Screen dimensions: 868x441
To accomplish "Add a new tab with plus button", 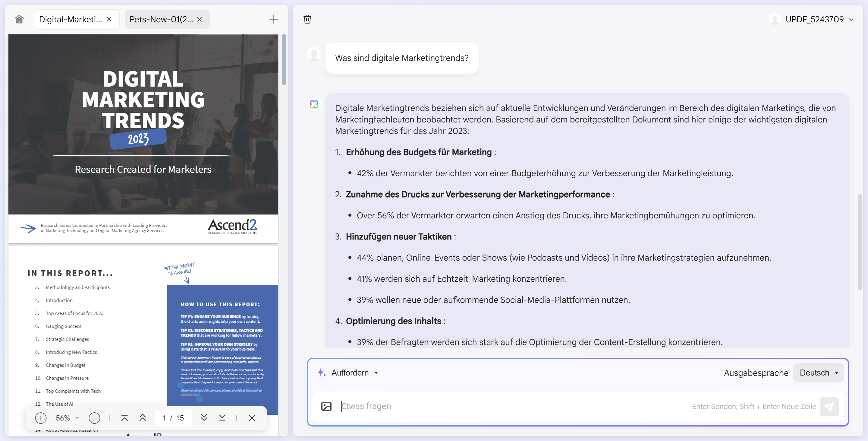I will click(x=273, y=19).
